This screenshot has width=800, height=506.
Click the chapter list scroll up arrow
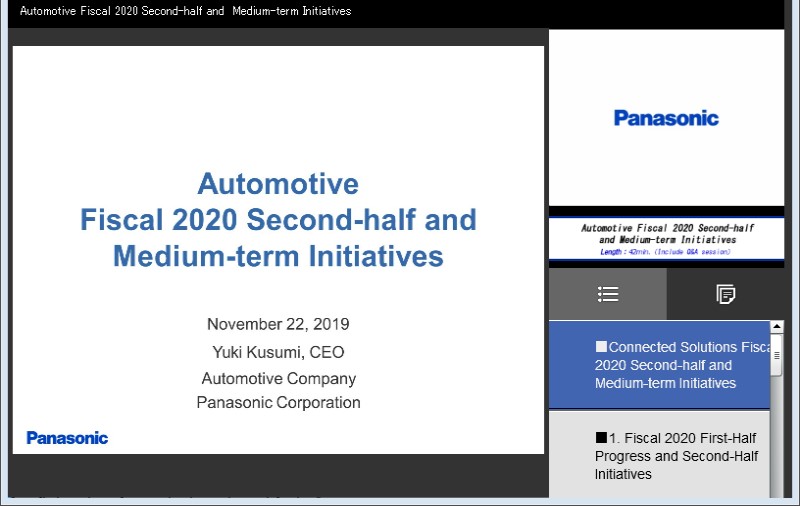click(777, 326)
